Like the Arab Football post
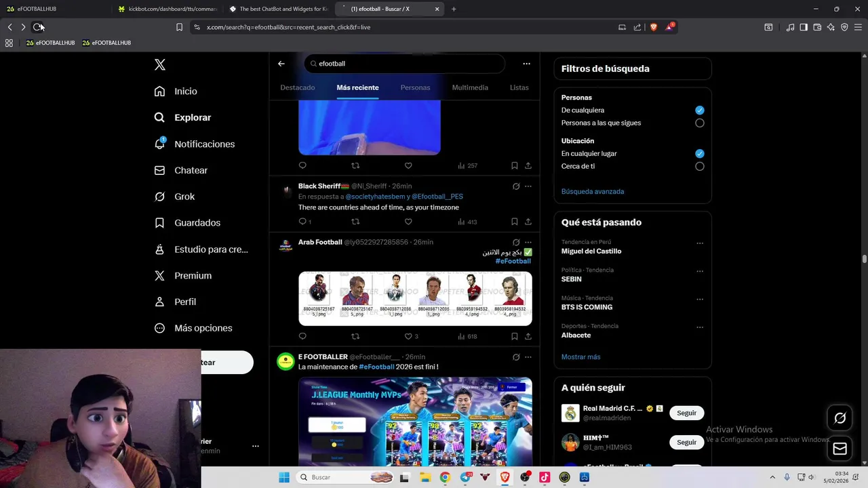Image resolution: width=868 pixels, height=488 pixels. click(x=408, y=336)
